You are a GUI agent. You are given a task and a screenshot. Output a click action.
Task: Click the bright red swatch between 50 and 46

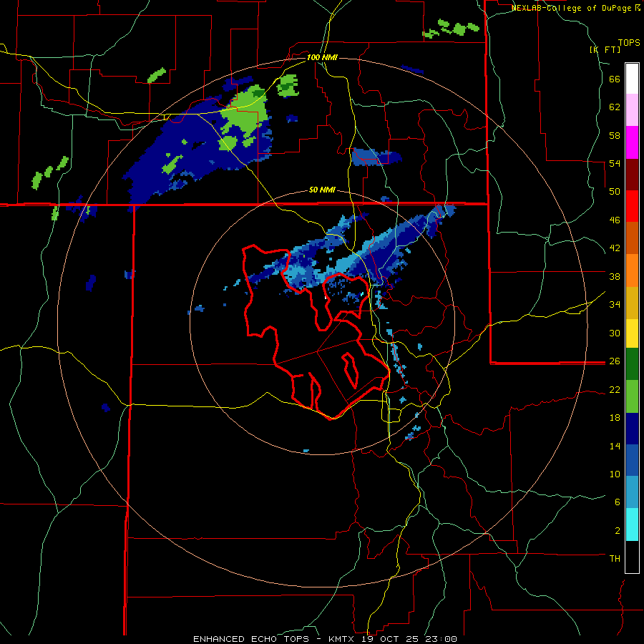click(632, 206)
